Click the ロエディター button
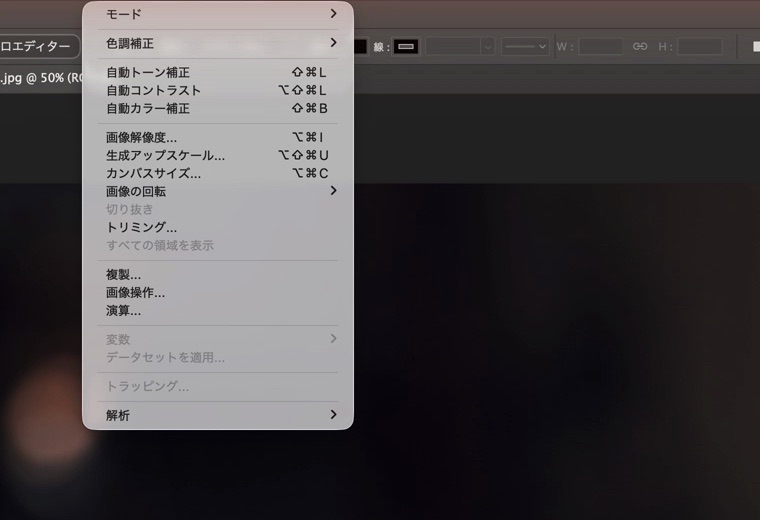The image size is (760, 520). [39, 47]
